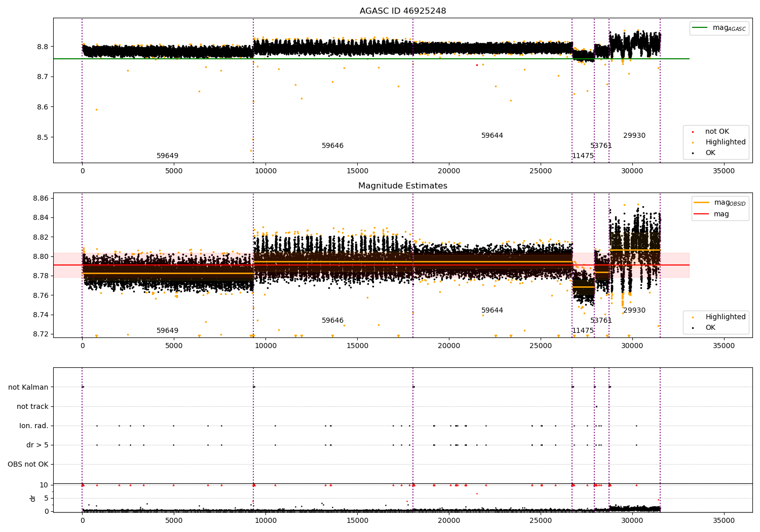Select 'OK' legend entry in Magnitude Estimates plot
Viewport: 760px width, 532px height.
pyautogui.click(x=710, y=328)
